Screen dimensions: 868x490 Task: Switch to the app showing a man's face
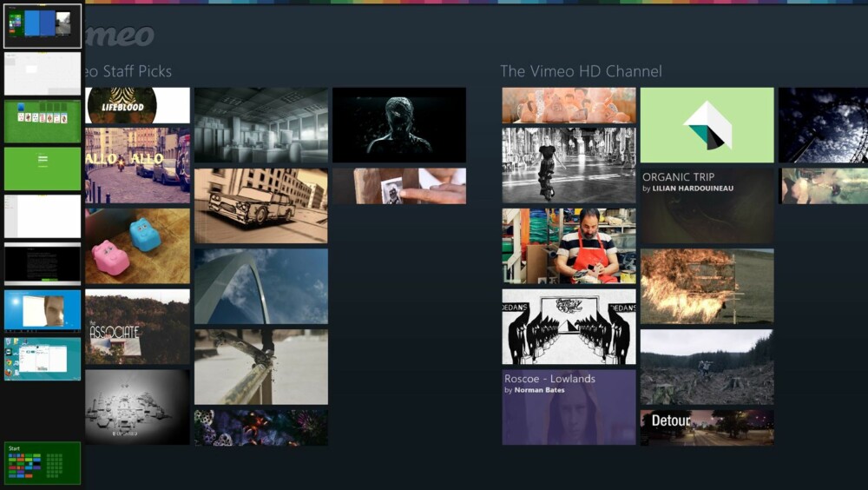[x=43, y=311]
